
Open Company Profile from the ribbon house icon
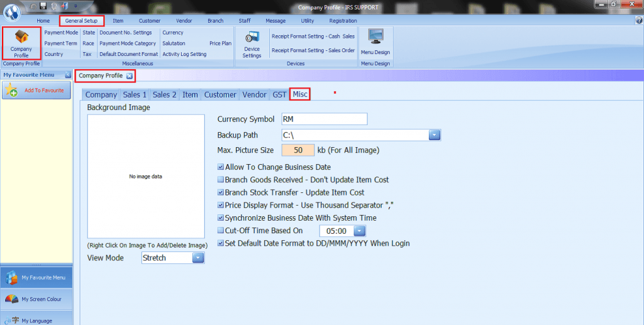(21, 43)
